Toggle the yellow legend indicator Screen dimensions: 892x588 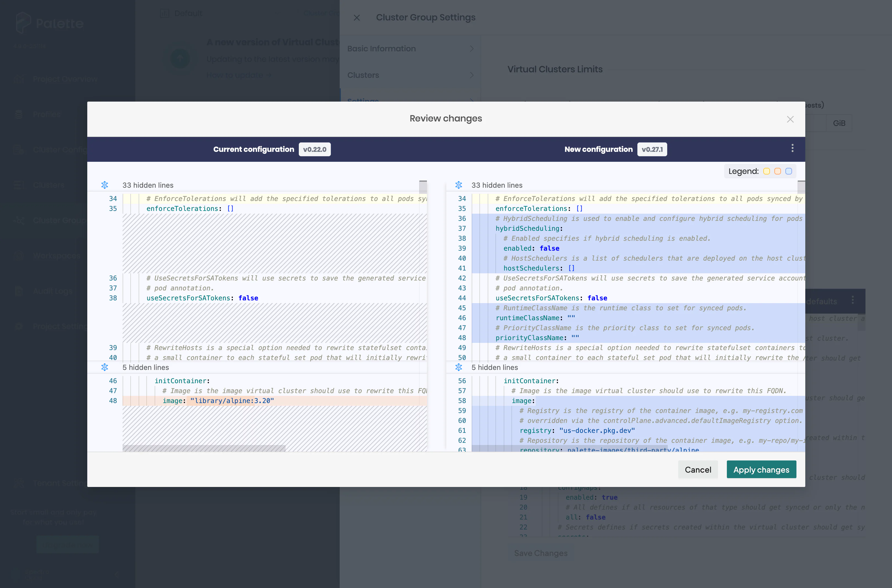pos(767,171)
